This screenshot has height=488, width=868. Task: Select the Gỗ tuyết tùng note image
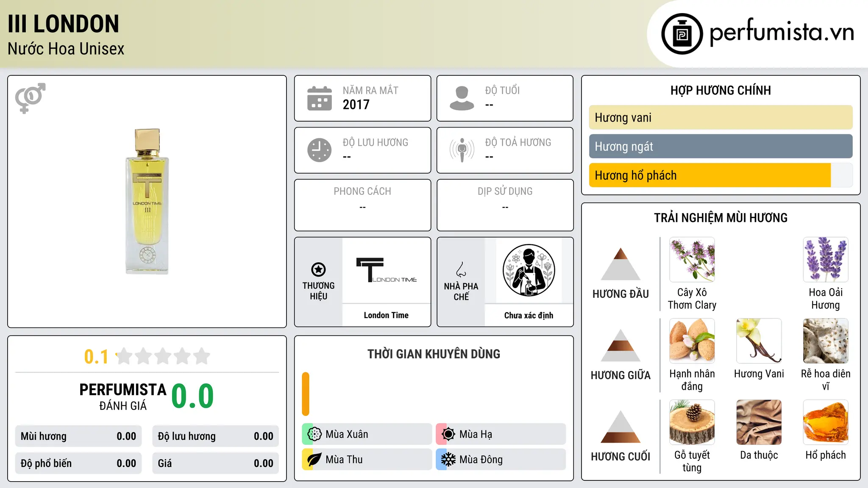[692, 422]
